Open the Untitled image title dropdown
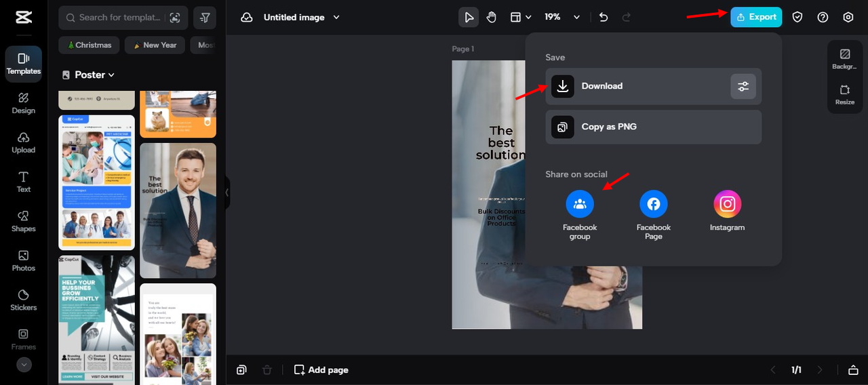Image resolution: width=868 pixels, height=385 pixels. (x=302, y=18)
